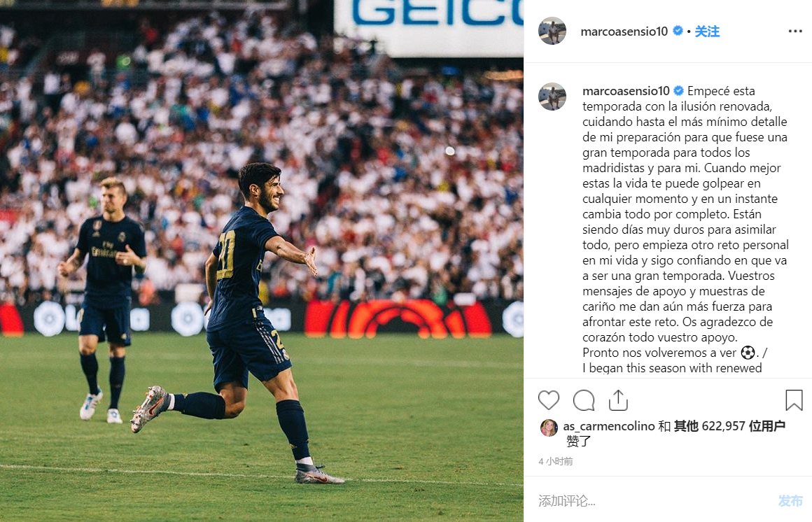Open avatar beside the caption text

[552, 97]
